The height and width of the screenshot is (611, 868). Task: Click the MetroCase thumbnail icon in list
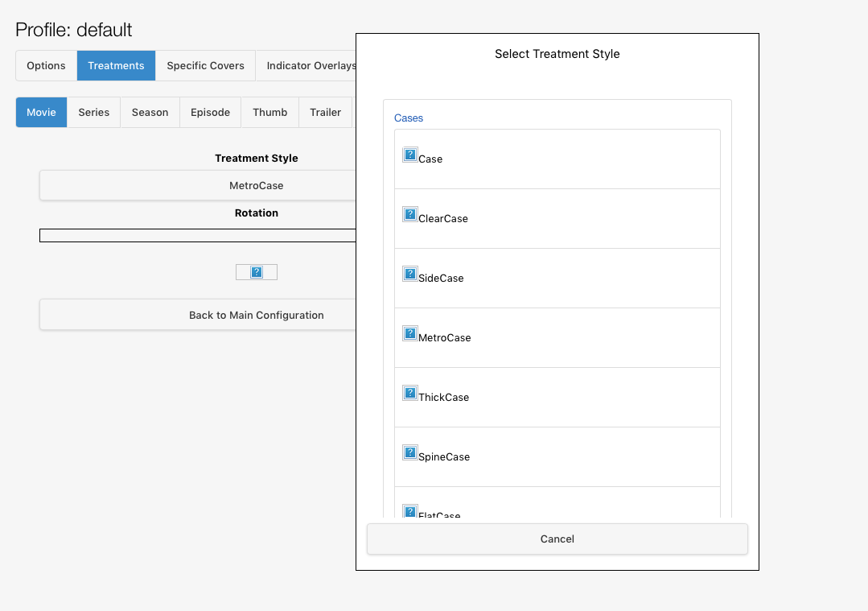click(x=410, y=333)
